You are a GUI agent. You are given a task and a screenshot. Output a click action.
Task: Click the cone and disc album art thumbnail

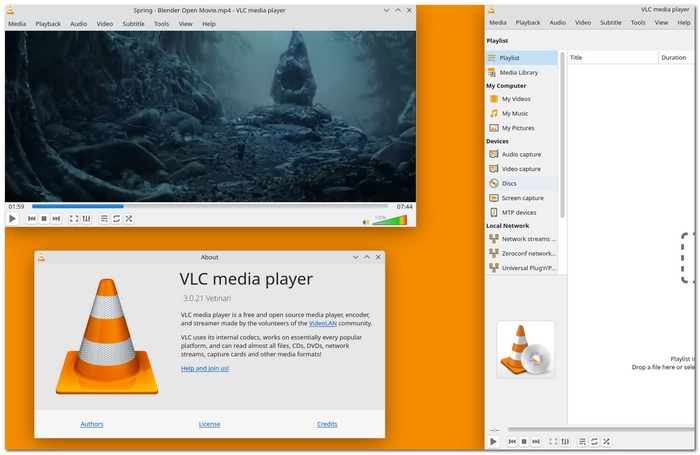tap(526, 350)
